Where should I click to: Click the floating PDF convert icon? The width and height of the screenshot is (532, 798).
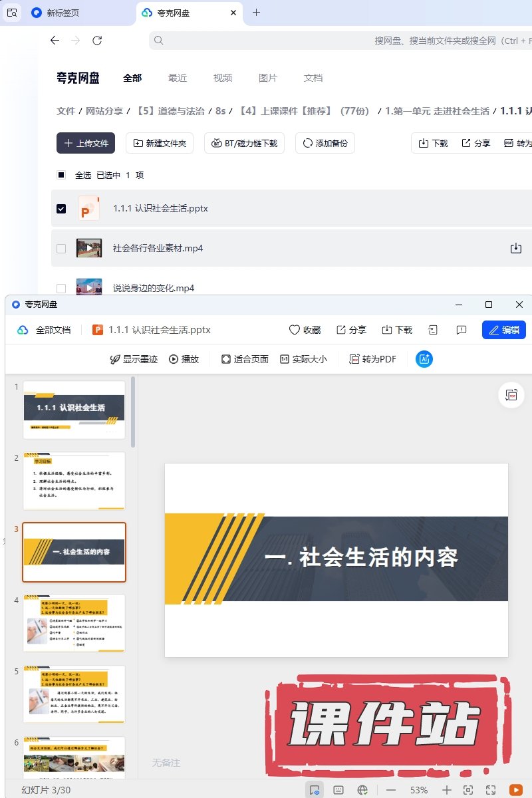click(x=511, y=395)
